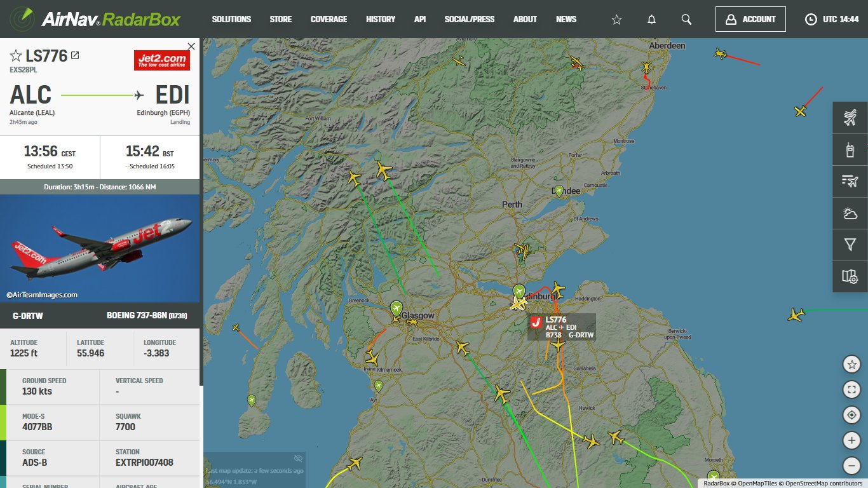Open flight details via external link beside LS776
Viewport: 868px width, 488px height.
pos(76,55)
